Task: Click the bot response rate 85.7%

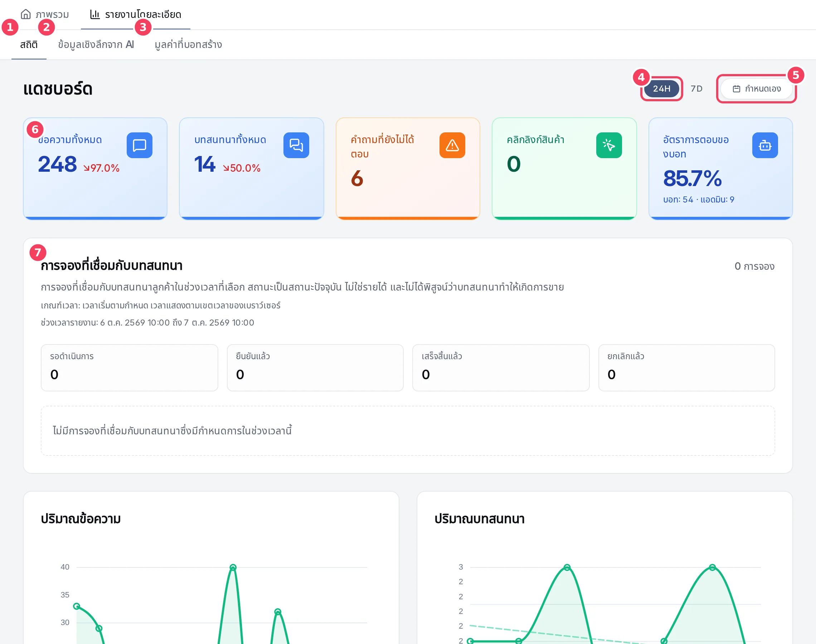Action: tap(692, 178)
